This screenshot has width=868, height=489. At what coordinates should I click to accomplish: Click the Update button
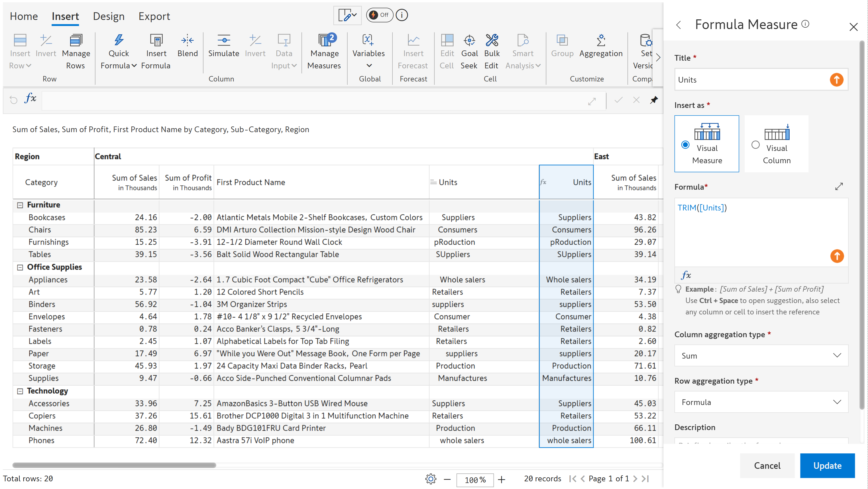827,466
